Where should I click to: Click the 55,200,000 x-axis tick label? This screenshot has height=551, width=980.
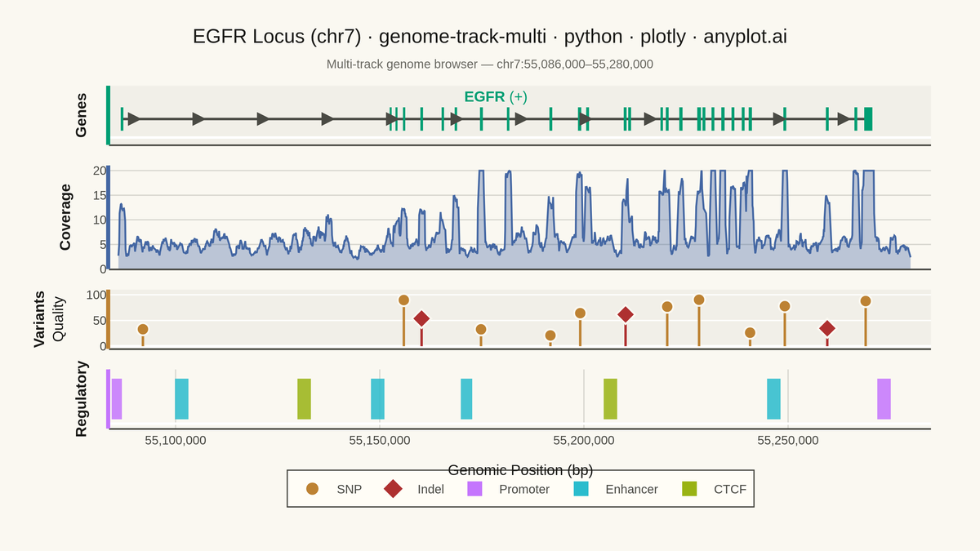coord(584,441)
